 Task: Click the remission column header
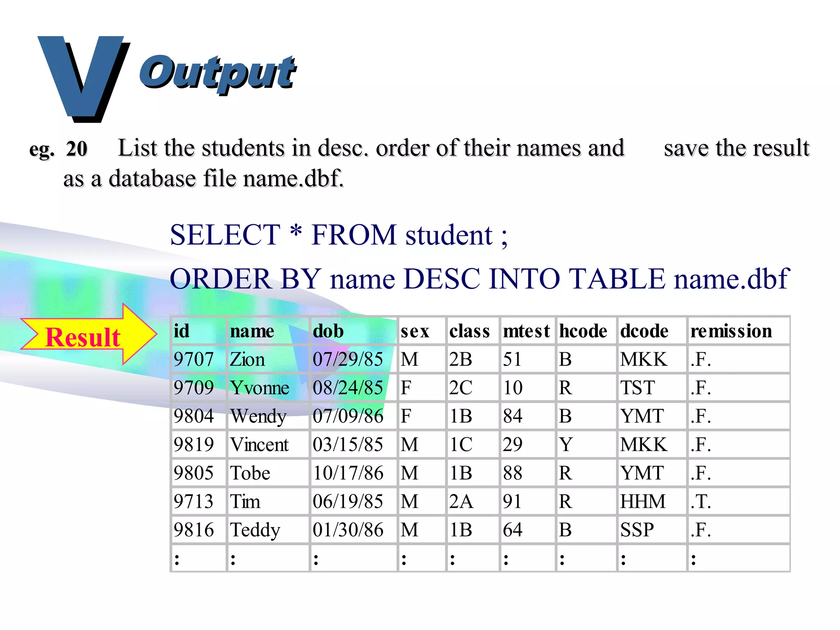(x=731, y=331)
